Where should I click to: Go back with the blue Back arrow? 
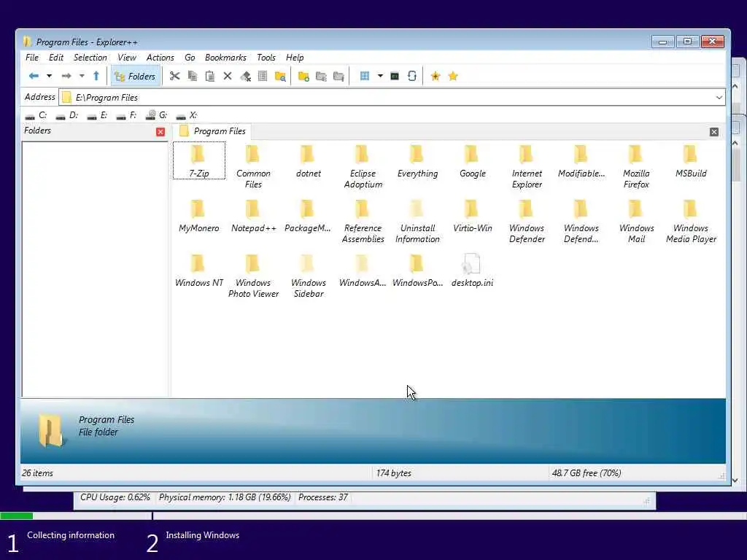click(34, 76)
